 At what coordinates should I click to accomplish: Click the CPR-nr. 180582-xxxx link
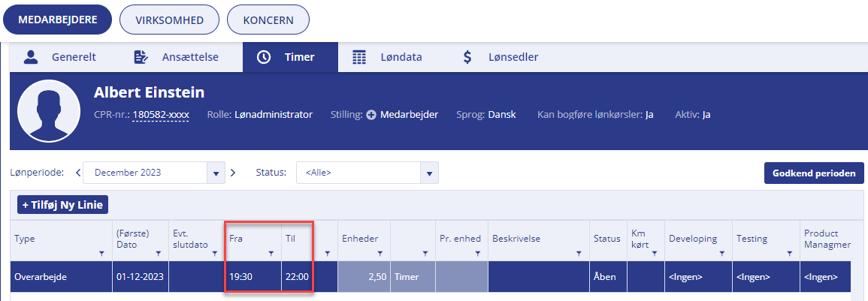click(161, 115)
